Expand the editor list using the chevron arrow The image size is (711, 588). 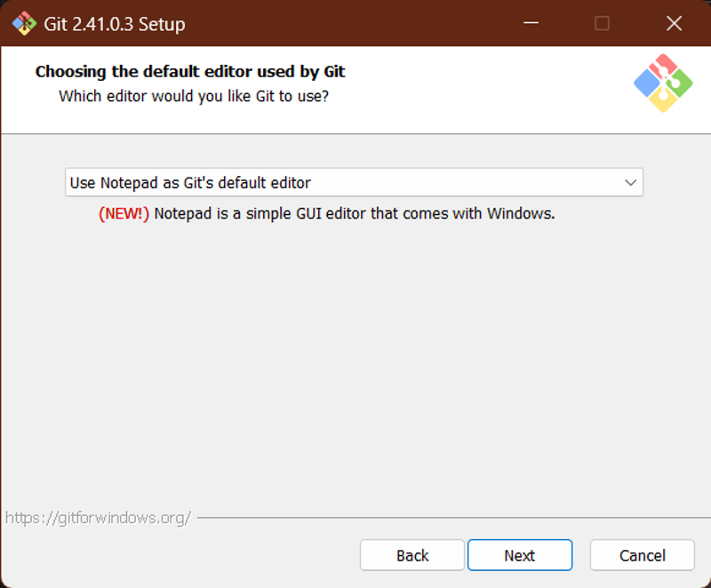click(x=630, y=183)
